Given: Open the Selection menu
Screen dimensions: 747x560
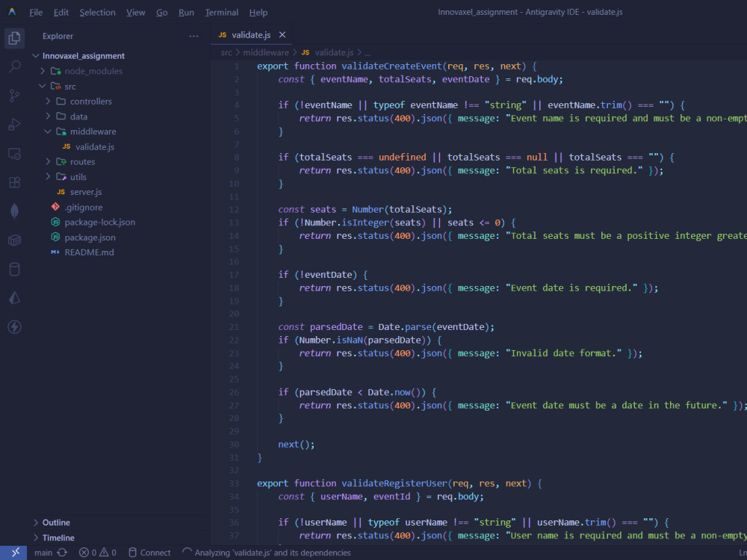Looking at the screenshot, I should [97, 13].
